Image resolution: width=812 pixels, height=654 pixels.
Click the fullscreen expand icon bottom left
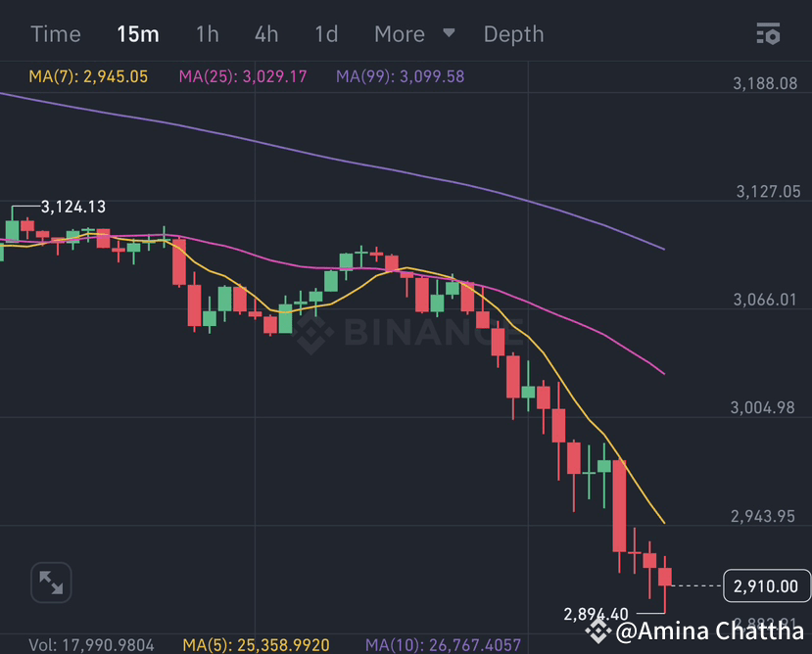point(51,582)
